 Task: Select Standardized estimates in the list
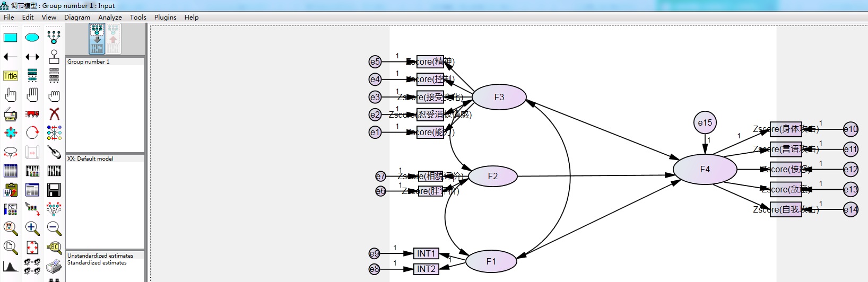[97, 263]
